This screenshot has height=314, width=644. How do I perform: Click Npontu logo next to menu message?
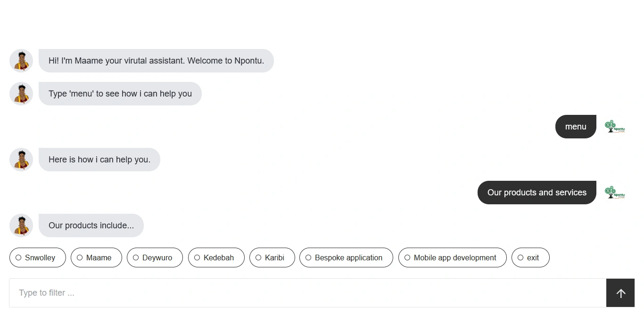[615, 127]
